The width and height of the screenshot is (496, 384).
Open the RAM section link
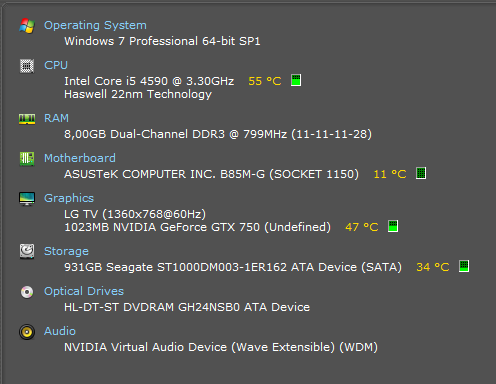click(56, 118)
